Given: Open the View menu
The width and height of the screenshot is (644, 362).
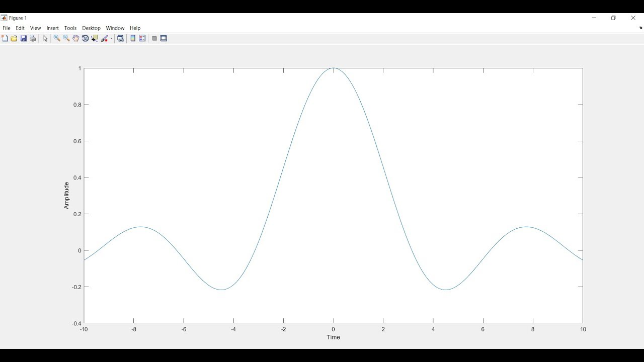Looking at the screenshot, I should [x=35, y=28].
